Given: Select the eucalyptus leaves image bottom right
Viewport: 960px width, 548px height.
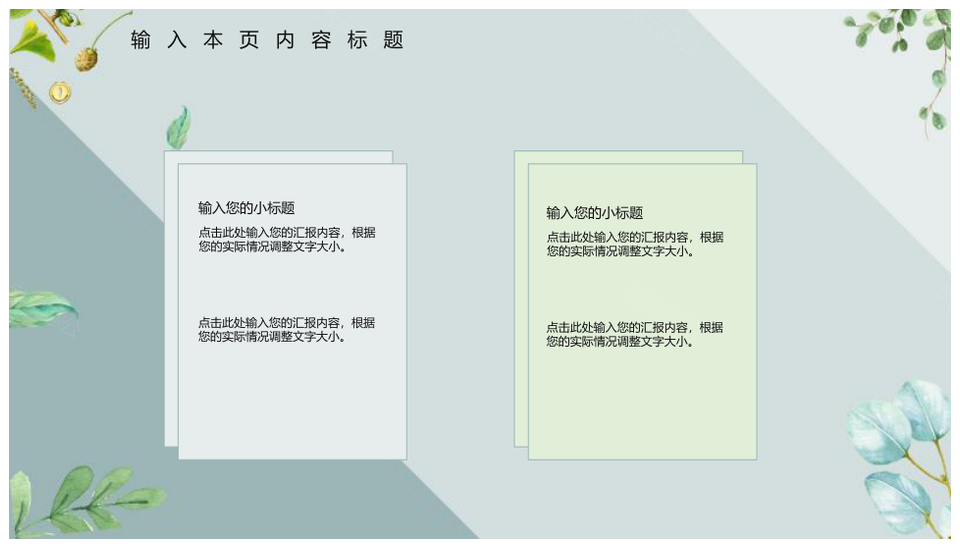Looking at the screenshot, I should pos(900,458).
